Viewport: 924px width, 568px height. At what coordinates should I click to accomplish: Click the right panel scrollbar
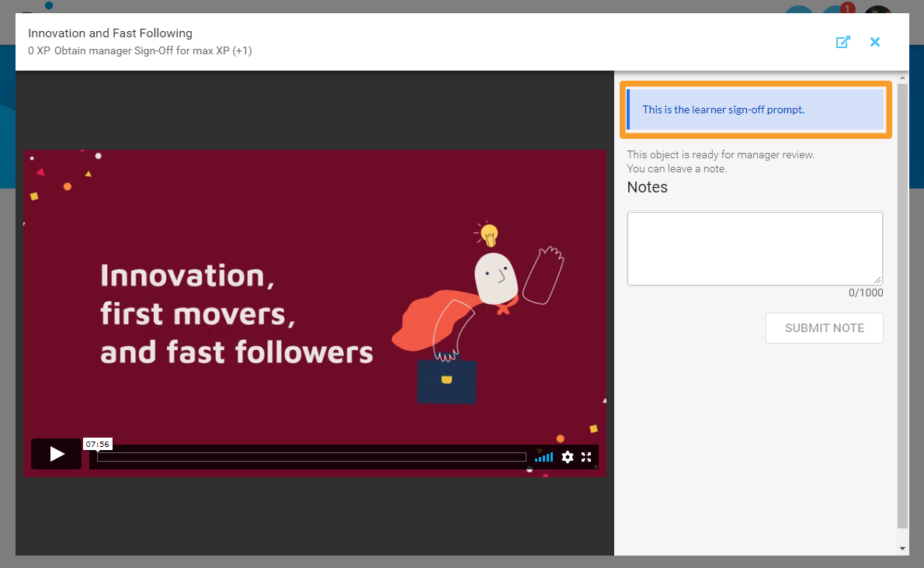(x=901, y=310)
